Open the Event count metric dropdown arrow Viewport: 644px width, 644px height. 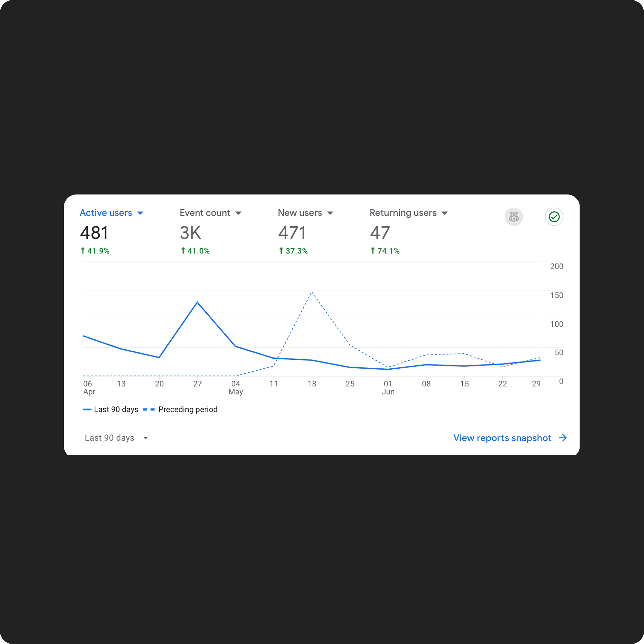(238, 213)
